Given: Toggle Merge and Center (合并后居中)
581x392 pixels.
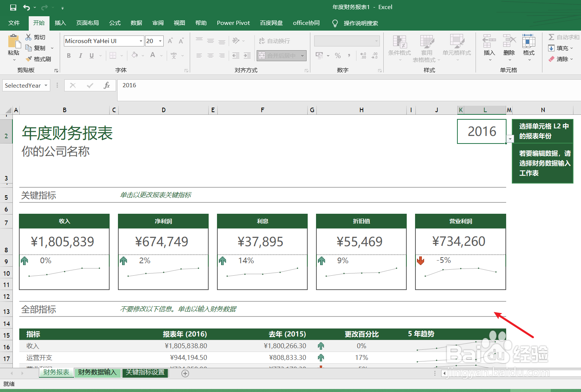Looking at the screenshot, I should 277,56.
